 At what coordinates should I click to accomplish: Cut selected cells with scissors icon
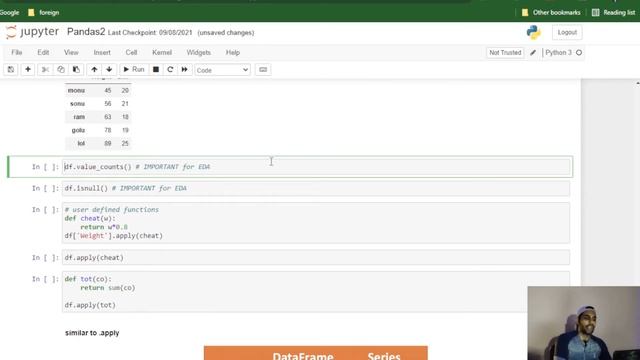click(x=45, y=69)
